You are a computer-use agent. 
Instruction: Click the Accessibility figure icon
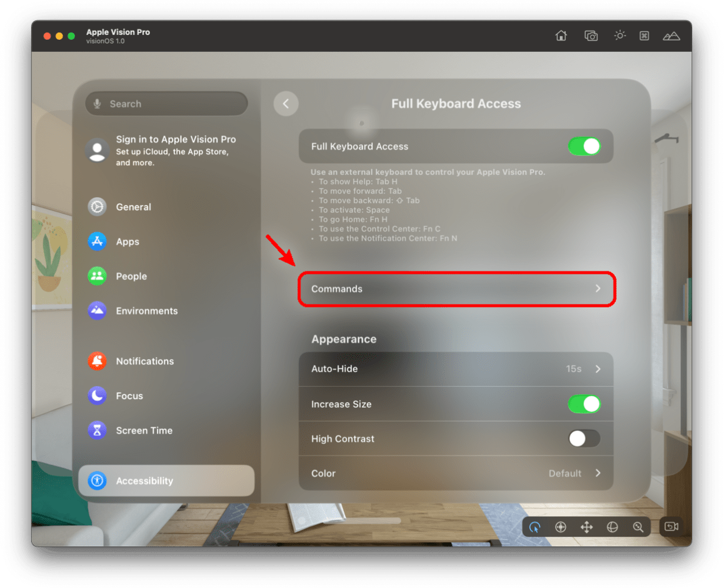point(97,481)
